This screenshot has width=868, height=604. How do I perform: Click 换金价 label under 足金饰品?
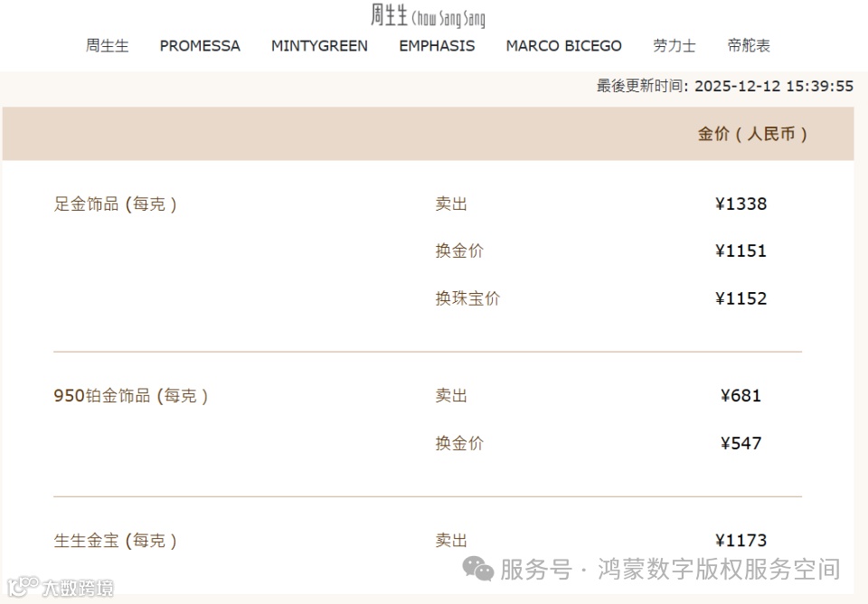pos(459,250)
